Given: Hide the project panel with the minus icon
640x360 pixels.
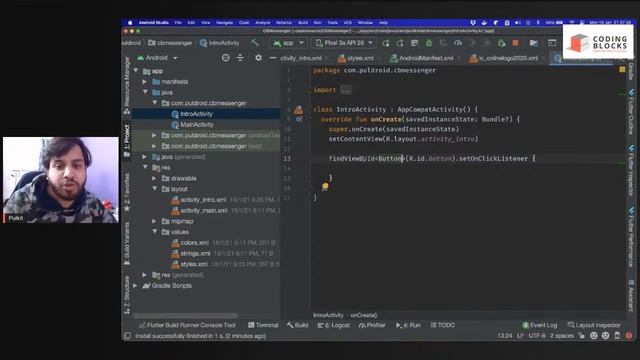Looking at the screenshot, I should pos(273,58).
